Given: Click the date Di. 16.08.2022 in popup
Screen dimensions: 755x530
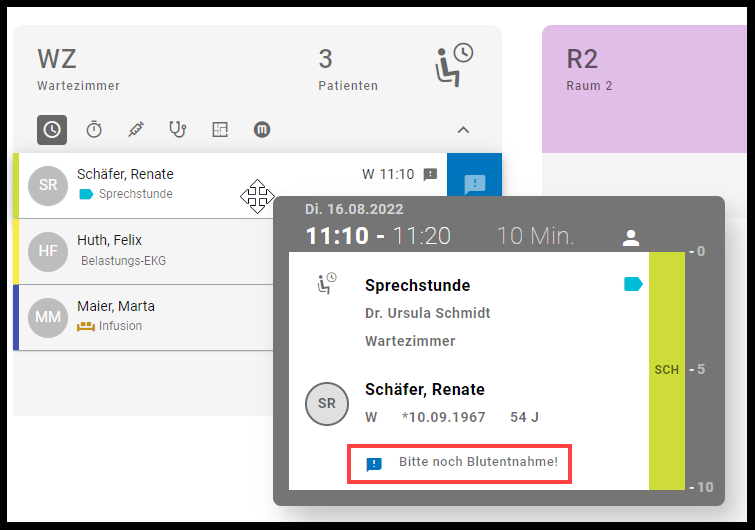Looking at the screenshot, I should pyautogui.click(x=354, y=209).
